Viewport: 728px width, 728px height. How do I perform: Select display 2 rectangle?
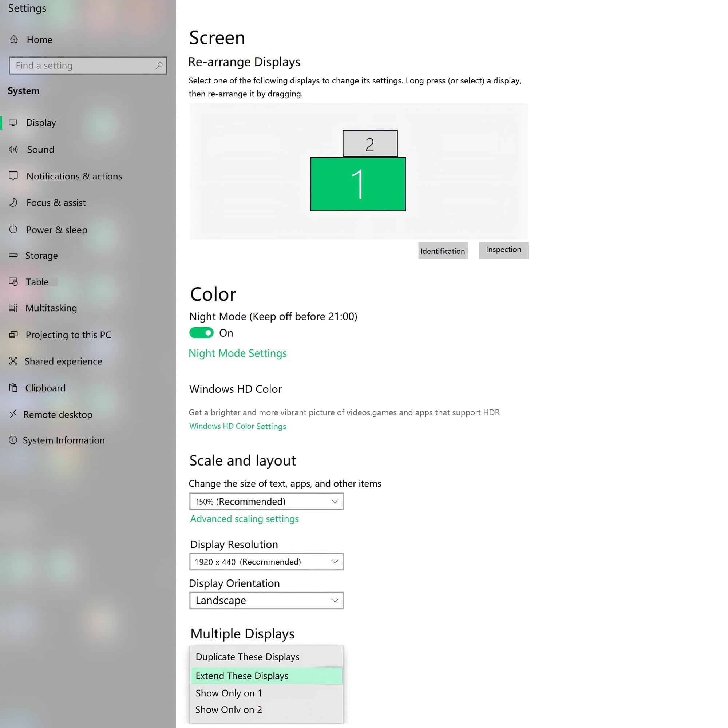click(x=370, y=143)
